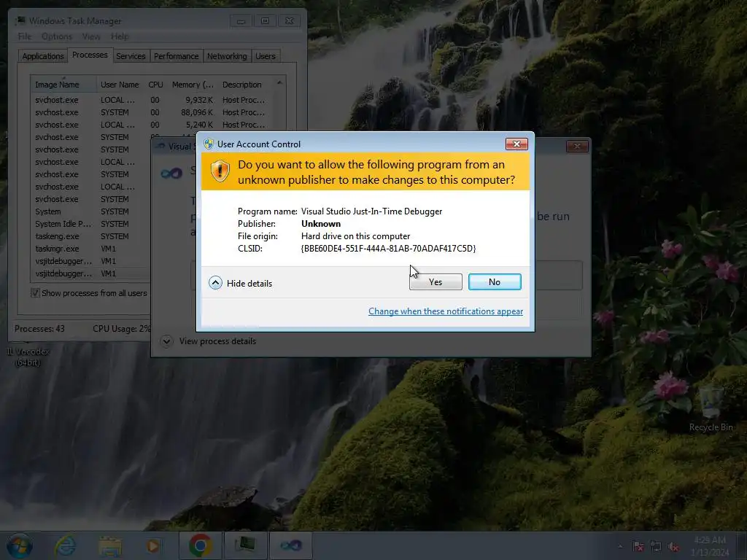Viewport: 747px width, 560px height.
Task: Click the UAC warning shield icon
Action: tap(220, 171)
